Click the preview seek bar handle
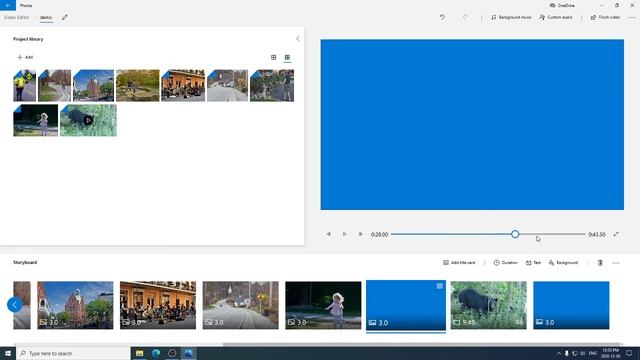Viewport: 640px width, 360px height. tap(515, 234)
